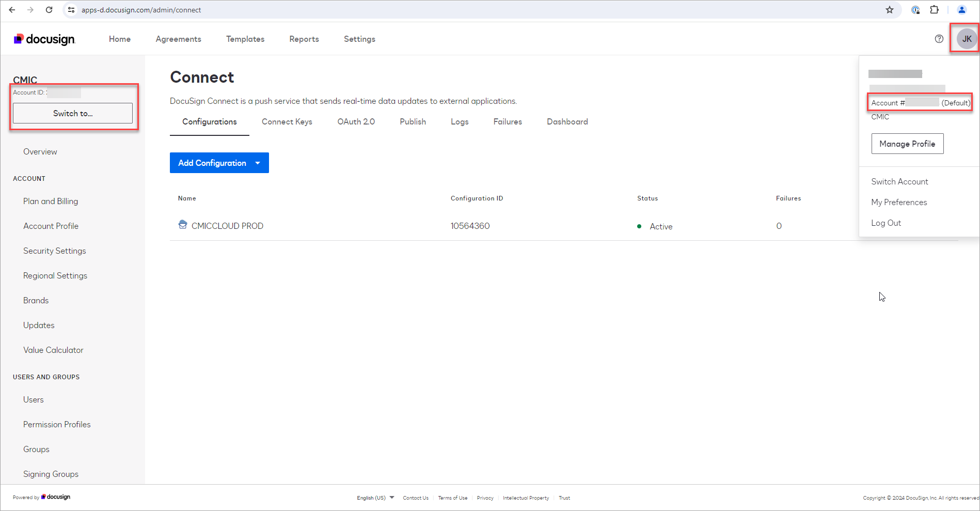This screenshot has height=511, width=980.
Task: Expand the Add Configuration dropdown arrow
Action: [x=258, y=163]
